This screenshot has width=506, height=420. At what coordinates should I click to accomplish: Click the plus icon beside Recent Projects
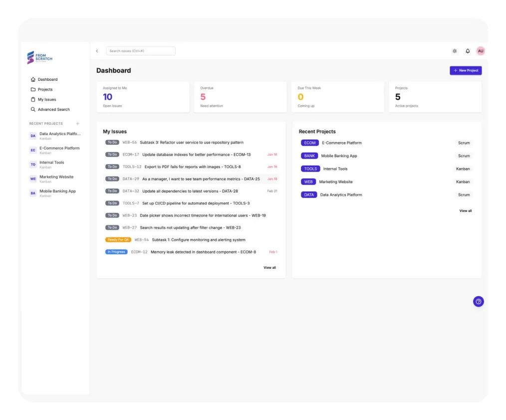(x=77, y=124)
